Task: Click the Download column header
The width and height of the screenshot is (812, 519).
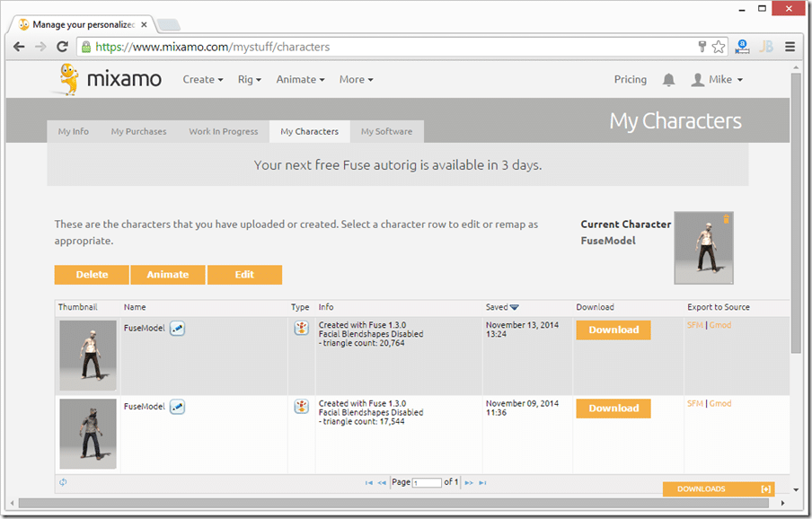Action: [x=595, y=307]
